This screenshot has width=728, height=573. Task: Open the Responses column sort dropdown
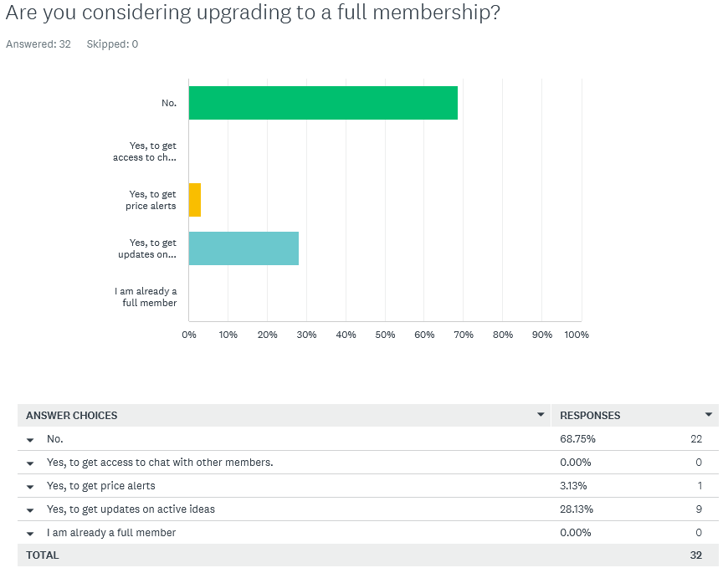pyautogui.click(x=709, y=415)
